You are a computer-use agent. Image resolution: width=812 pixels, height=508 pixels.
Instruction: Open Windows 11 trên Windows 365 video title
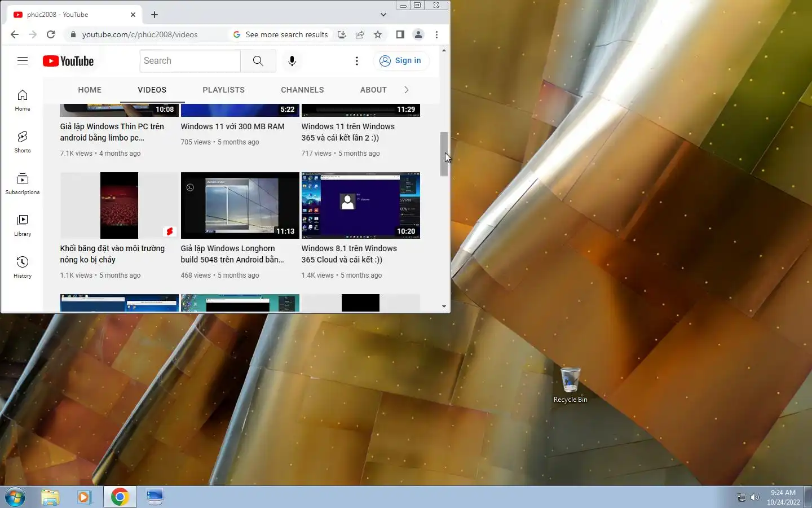tap(348, 132)
